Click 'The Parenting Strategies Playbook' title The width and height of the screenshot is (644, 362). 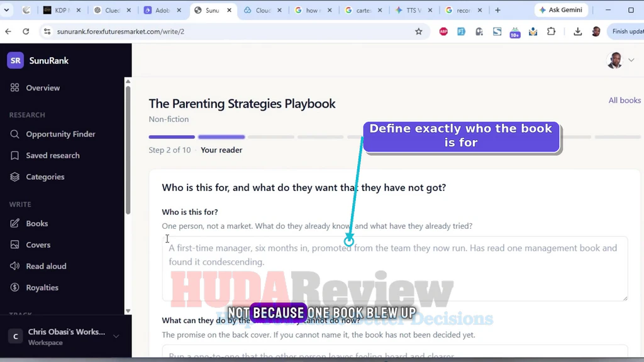[x=242, y=104]
